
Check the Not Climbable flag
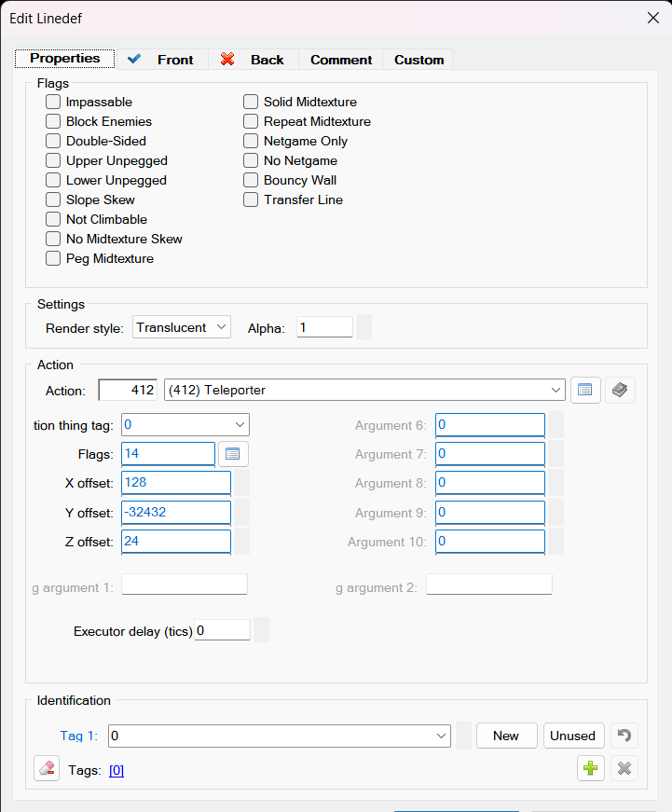pos(53,219)
